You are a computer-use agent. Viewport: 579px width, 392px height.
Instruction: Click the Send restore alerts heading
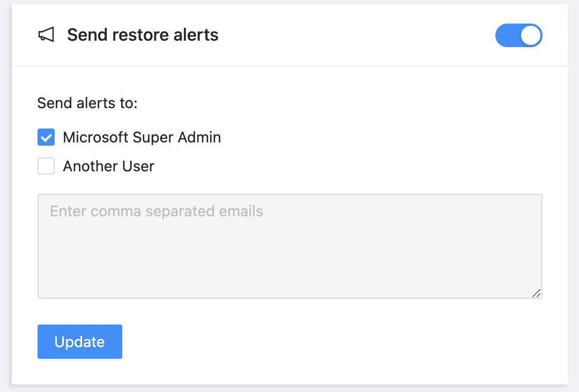click(143, 35)
